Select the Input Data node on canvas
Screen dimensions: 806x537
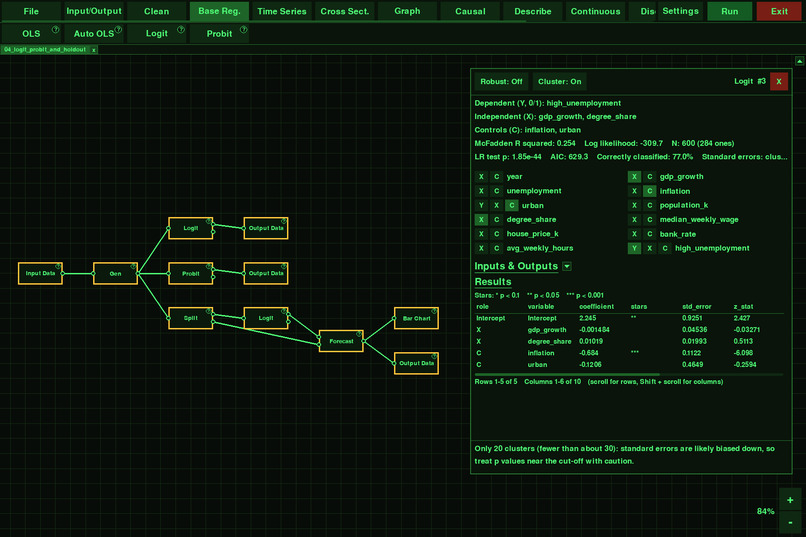pyautogui.click(x=40, y=273)
